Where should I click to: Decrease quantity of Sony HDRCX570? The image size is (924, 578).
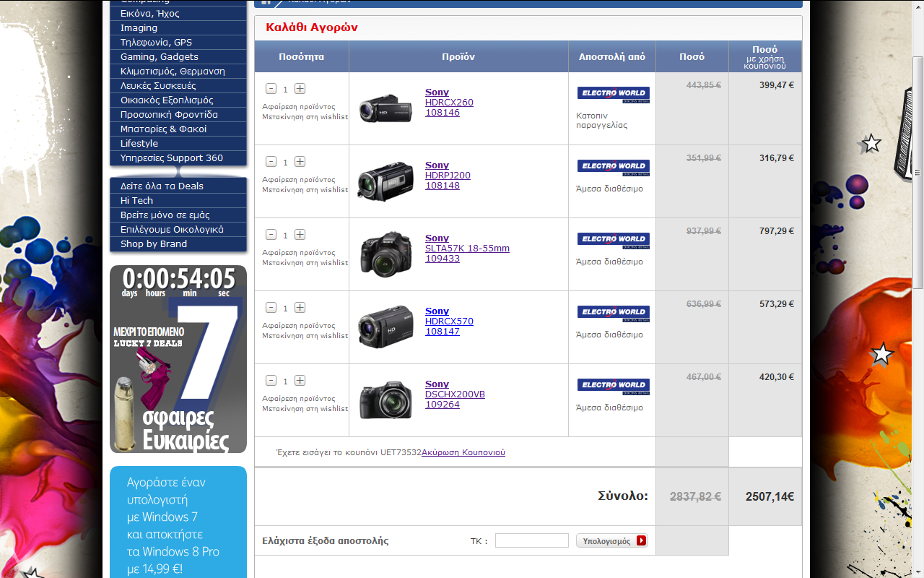(271, 308)
